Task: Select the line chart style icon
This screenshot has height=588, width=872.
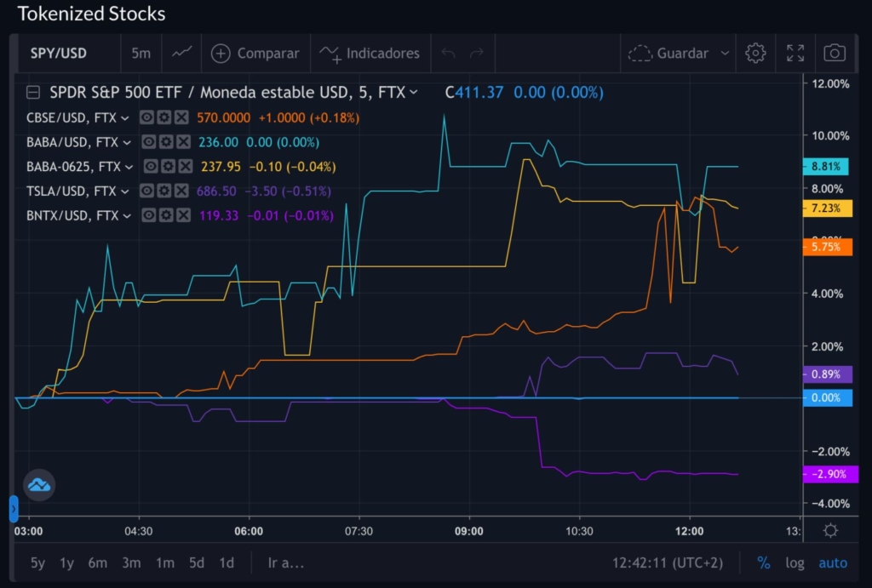Action: click(x=181, y=53)
